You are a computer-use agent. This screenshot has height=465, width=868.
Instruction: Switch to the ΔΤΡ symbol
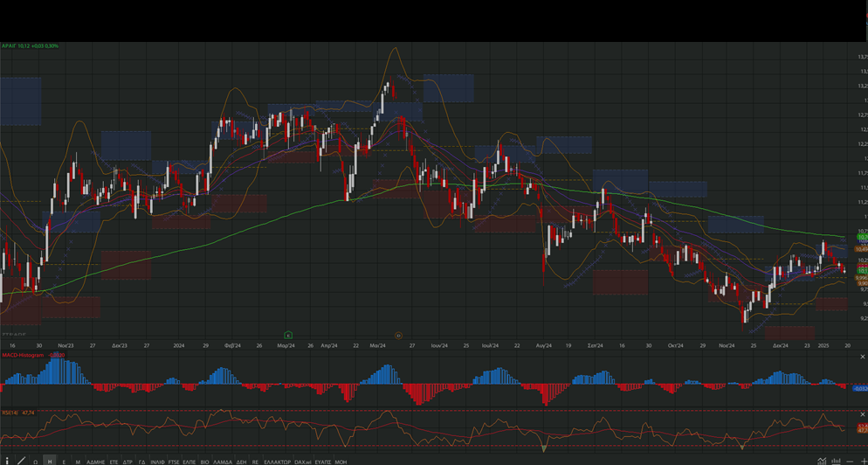pyautogui.click(x=127, y=462)
